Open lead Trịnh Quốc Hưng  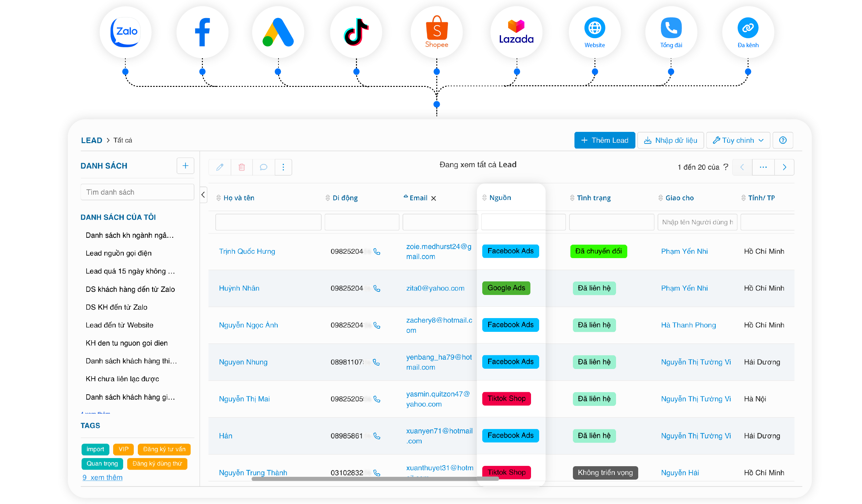tap(247, 251)
